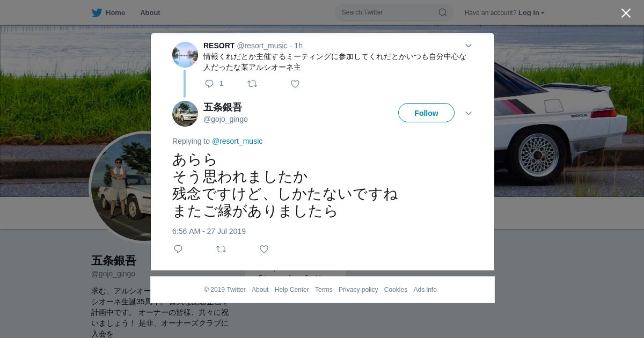
Task: Retweet 五条銀吾's reply tweet
Action: (x=221, y=249)
